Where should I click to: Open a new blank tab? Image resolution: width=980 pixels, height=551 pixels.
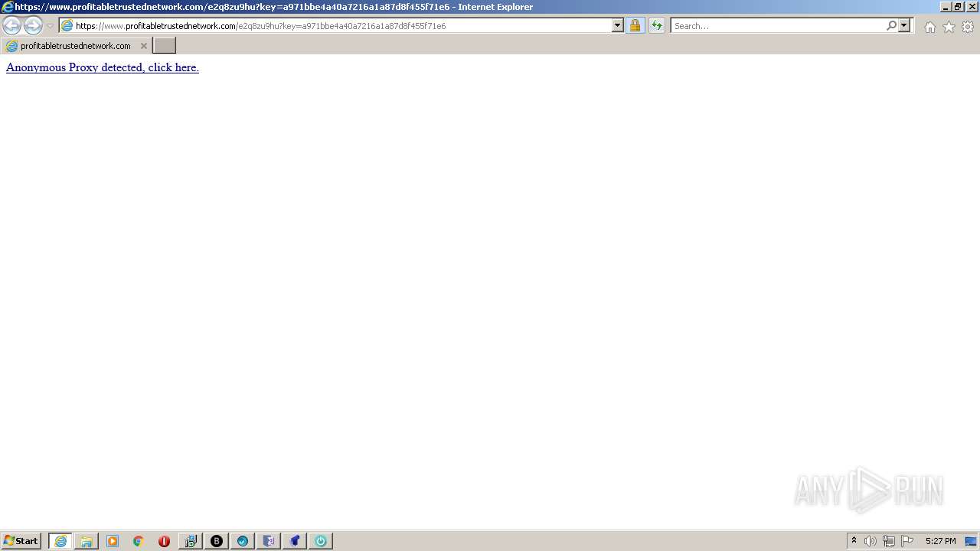click(x=165, y=46)
